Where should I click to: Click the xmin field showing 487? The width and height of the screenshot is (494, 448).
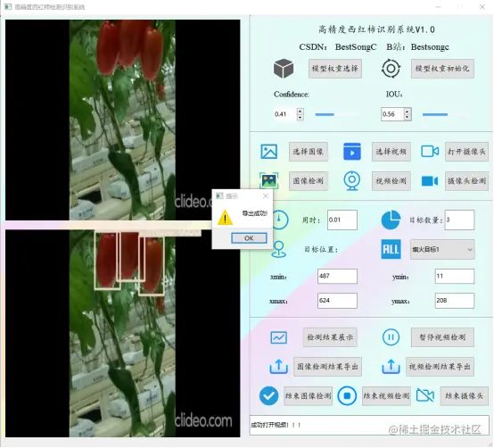click(x=337, y=276)
